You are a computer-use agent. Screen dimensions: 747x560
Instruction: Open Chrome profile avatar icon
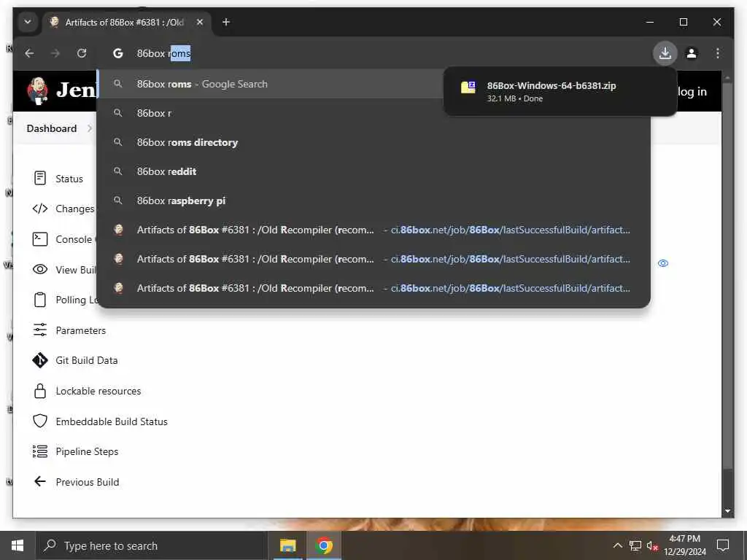(x=692, y=53)
